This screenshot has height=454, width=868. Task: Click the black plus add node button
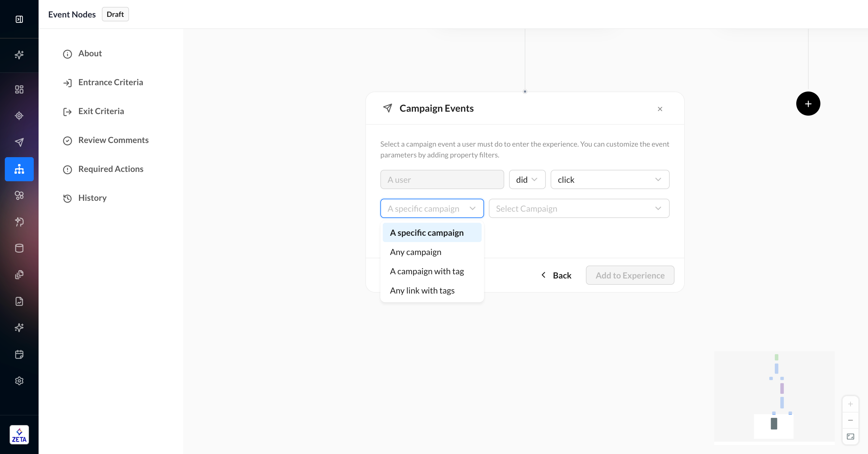tap(808, 104)
